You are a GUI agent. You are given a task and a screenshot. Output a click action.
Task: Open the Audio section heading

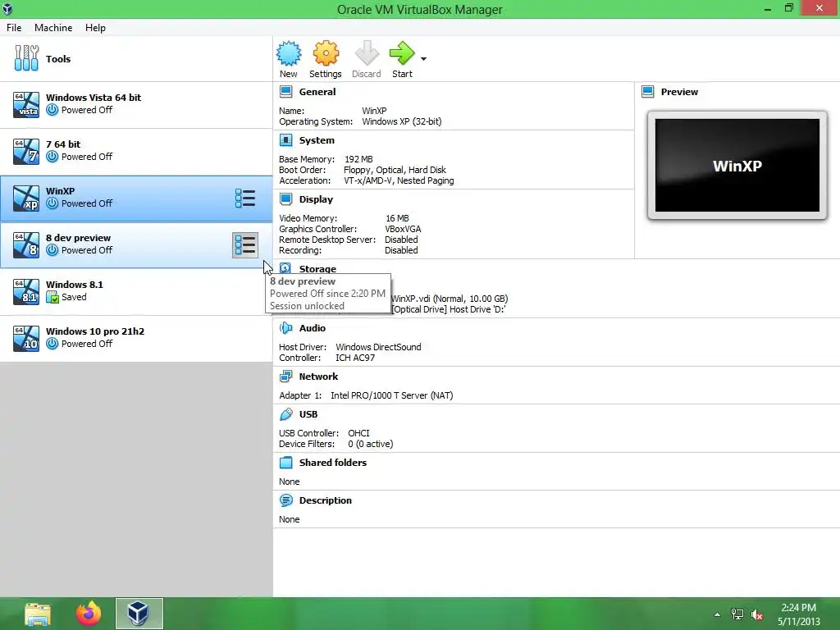pyautogui.click(x=313, y=328)
